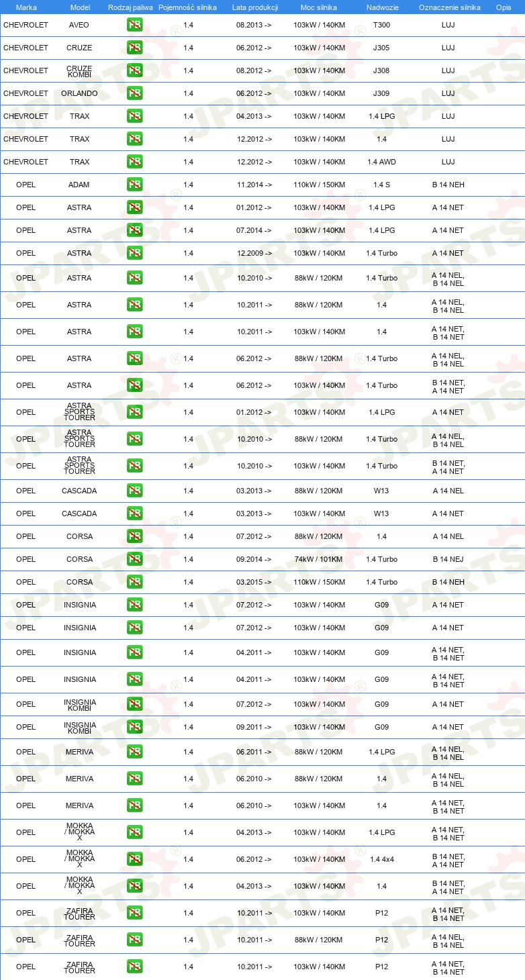Click fuel icon in Corsa 74kW row

pyautogui.click(x=134, y=559)
